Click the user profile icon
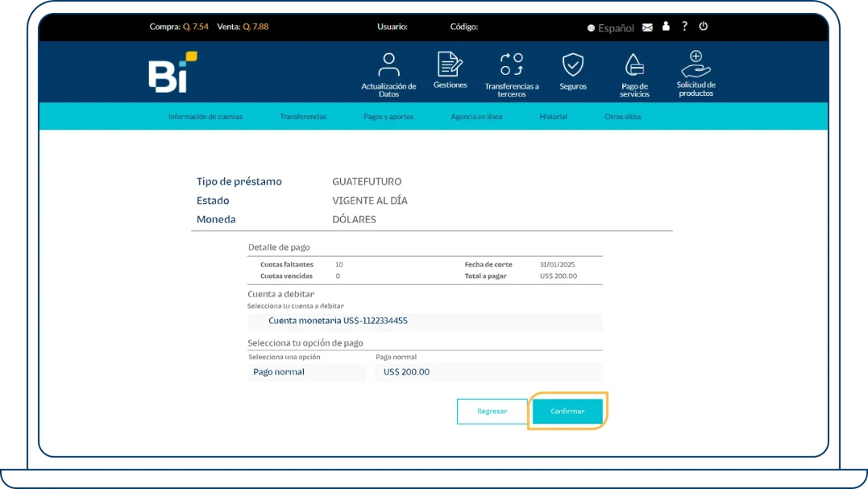This screenshot has width=868, height=489. pos(666,27)
